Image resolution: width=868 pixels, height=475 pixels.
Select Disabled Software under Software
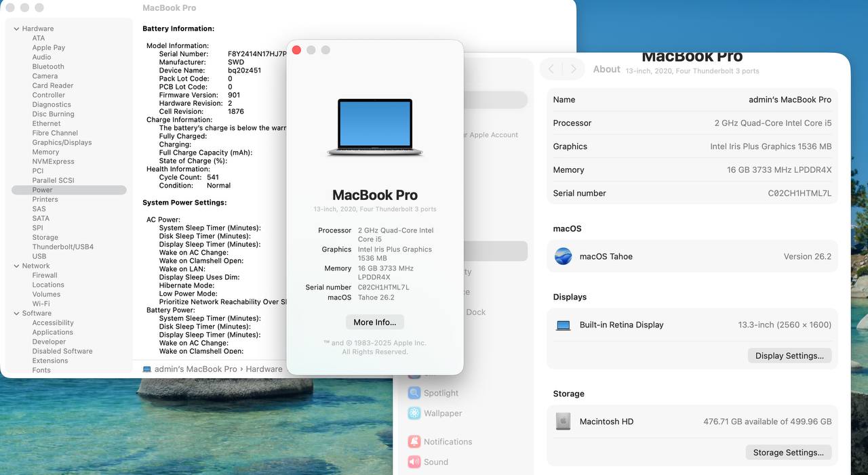(x=62, y=351)
